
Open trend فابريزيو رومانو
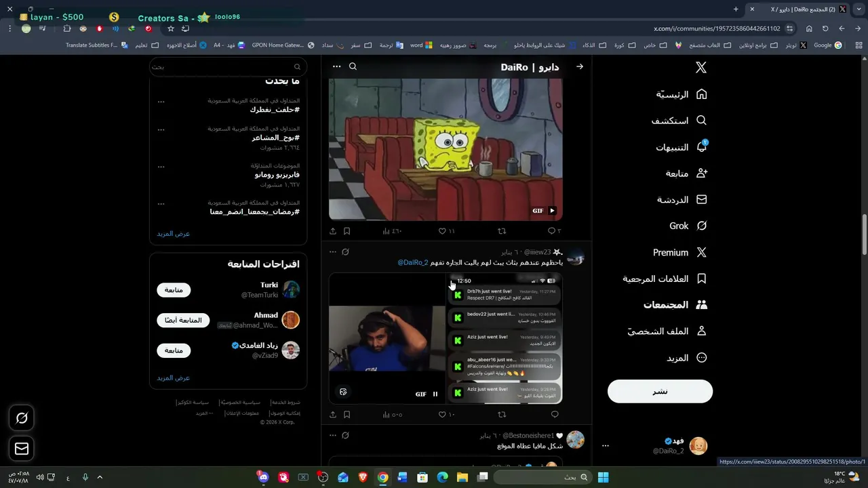277,175
